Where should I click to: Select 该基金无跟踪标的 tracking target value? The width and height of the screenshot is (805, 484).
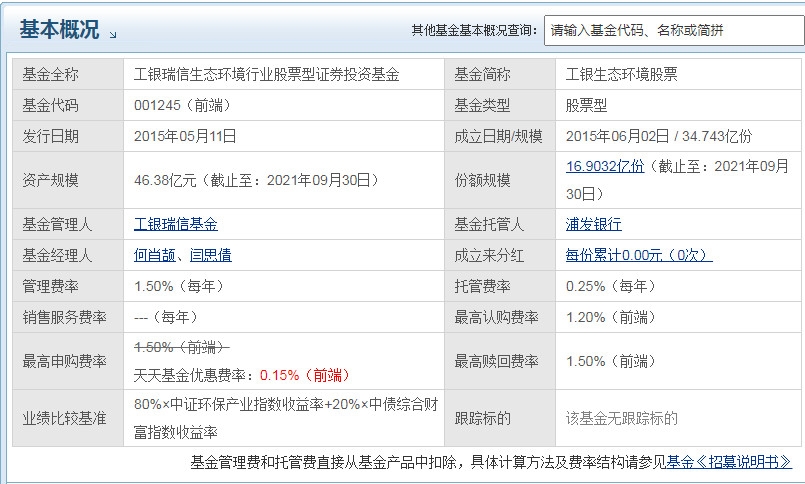pos(621,418)
